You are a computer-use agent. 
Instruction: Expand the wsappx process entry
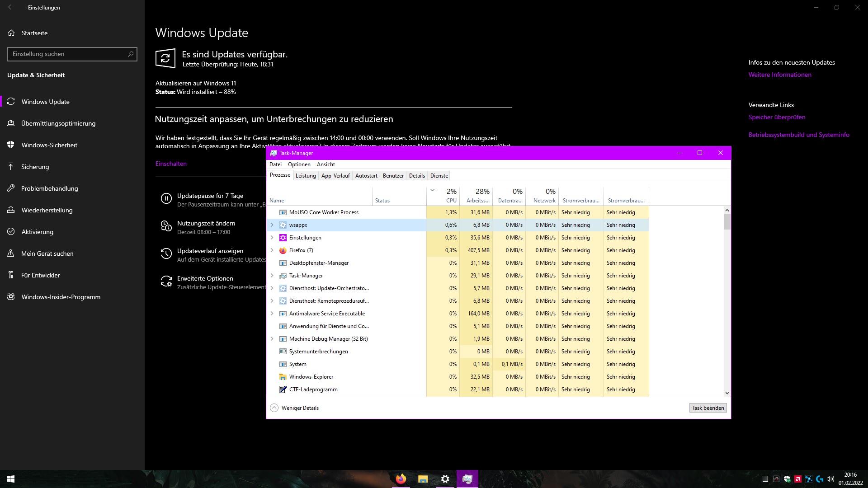point(272,225)
